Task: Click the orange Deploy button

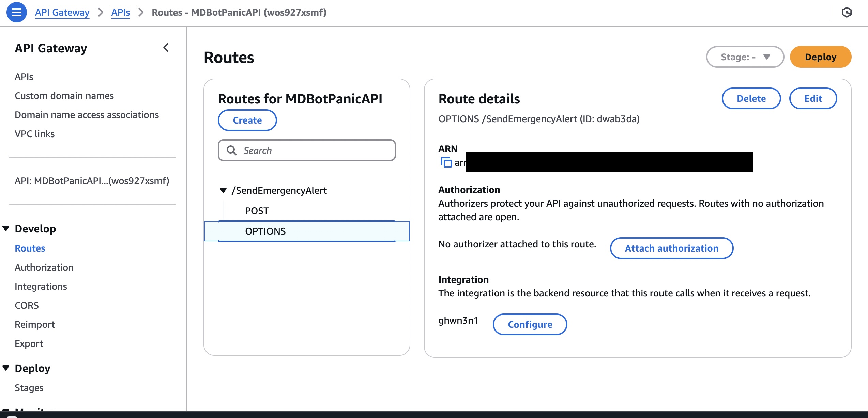Action: 820,57
